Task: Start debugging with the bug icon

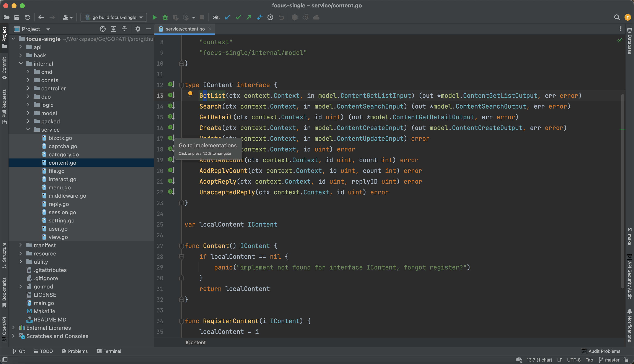Action: pos(165,17)
